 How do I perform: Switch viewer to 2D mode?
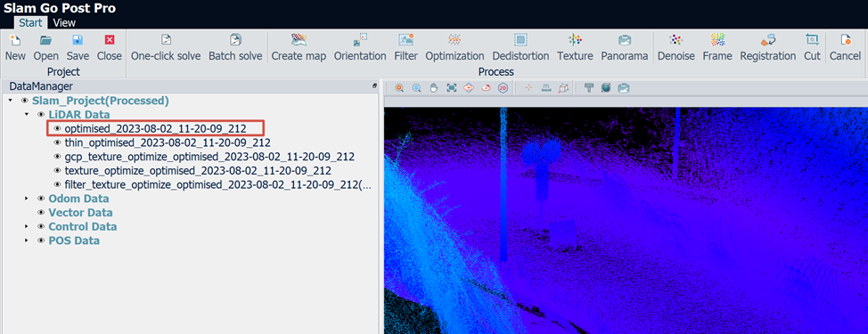[504, 88]
